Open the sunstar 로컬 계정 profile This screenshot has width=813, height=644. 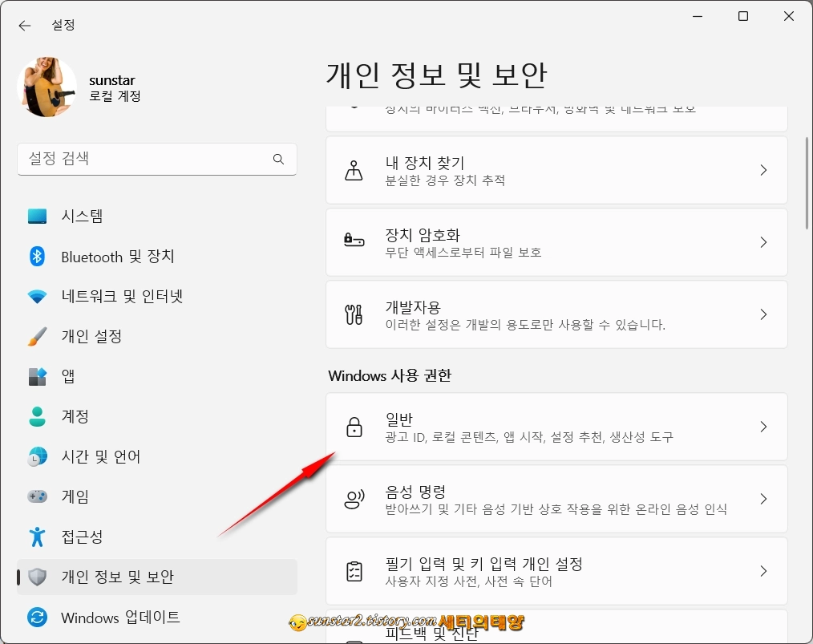tap(88, 87)
